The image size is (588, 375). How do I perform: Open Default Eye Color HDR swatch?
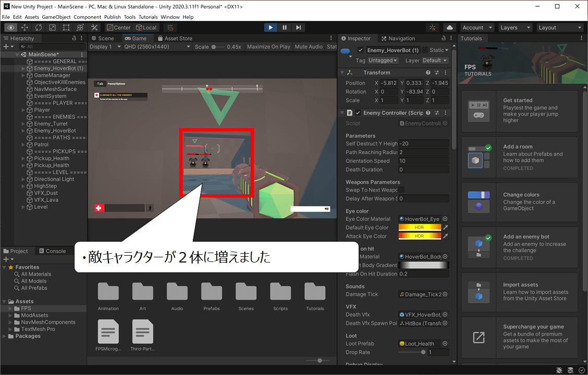pyautogui.click(x=420, y=228)
